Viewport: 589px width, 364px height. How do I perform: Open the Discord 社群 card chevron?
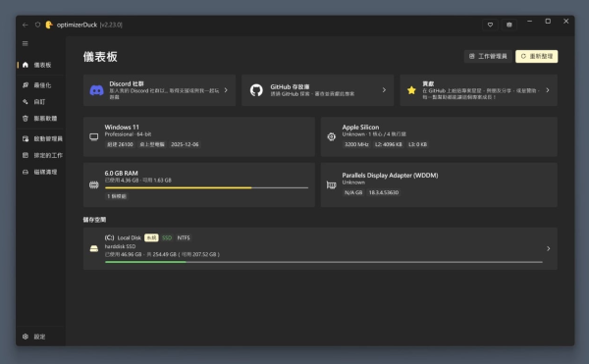coord(226,90)
